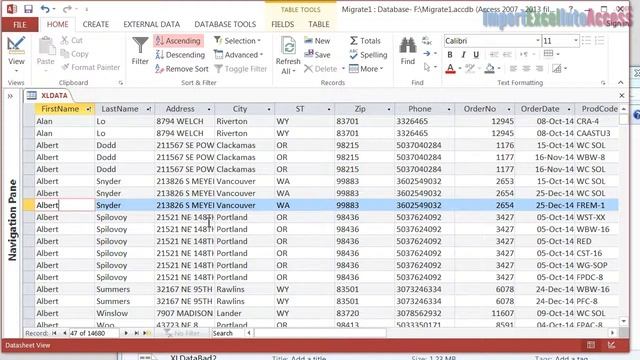The image size is (640, 360).
Task: Save the current record
Action: (317, 55)
